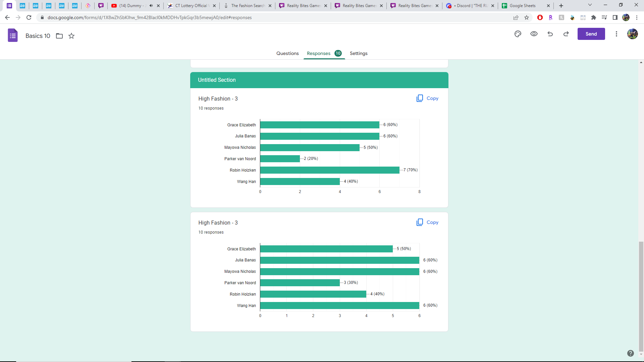
Task: Open a new browser tab
Action: (x=561, y=6)
